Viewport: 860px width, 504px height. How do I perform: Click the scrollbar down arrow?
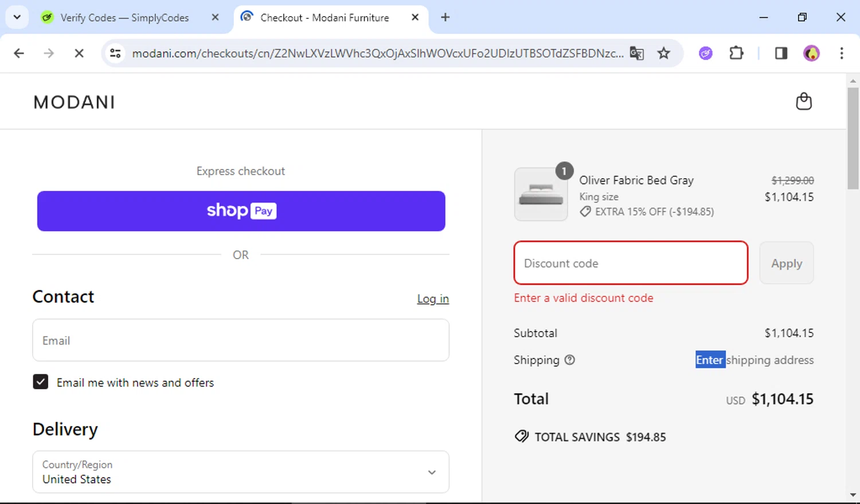click(853, 495)
